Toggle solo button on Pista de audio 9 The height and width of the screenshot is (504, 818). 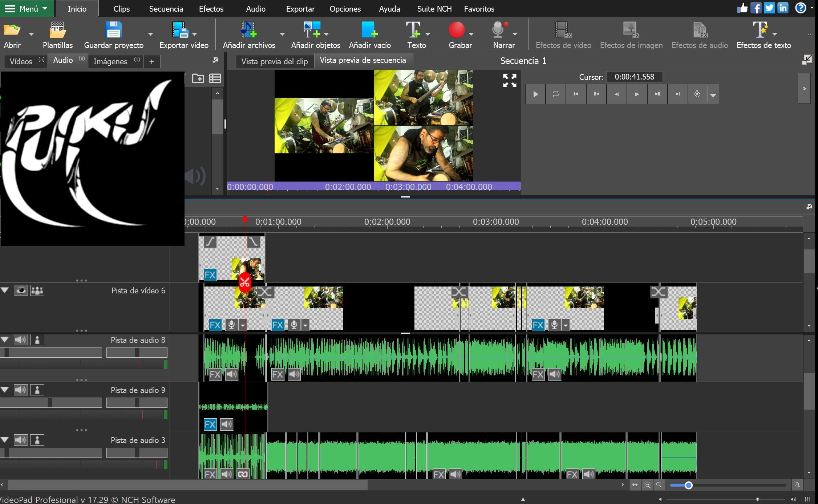tap(37, 390)
